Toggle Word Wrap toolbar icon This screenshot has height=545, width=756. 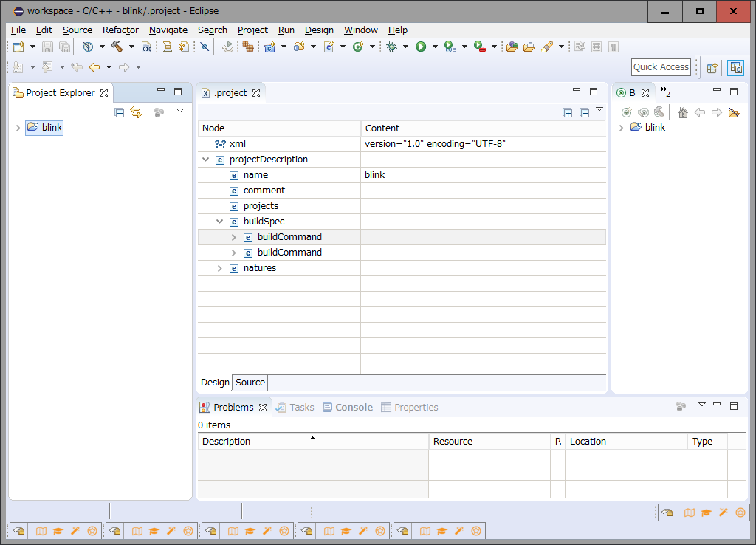point(580,47)
